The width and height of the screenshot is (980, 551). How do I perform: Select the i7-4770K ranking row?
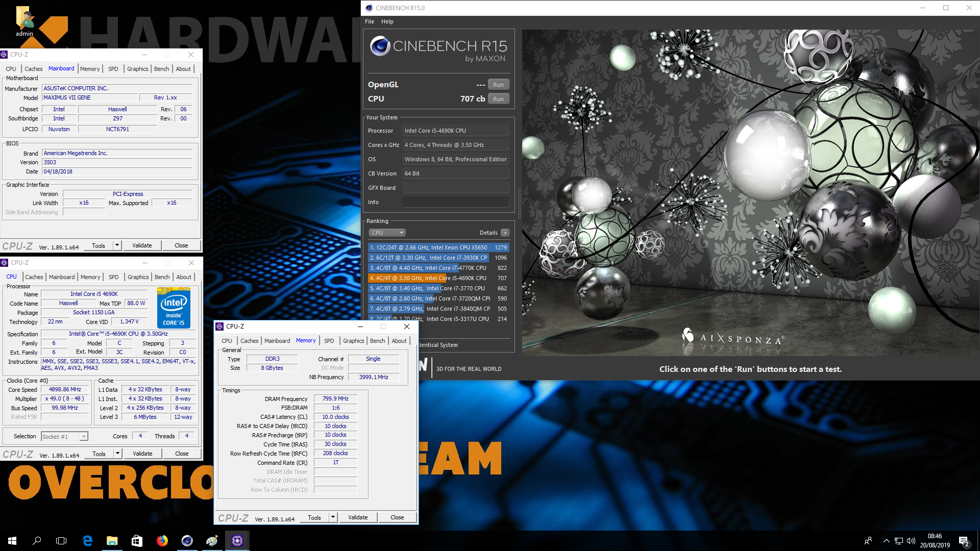click(438, 268)
